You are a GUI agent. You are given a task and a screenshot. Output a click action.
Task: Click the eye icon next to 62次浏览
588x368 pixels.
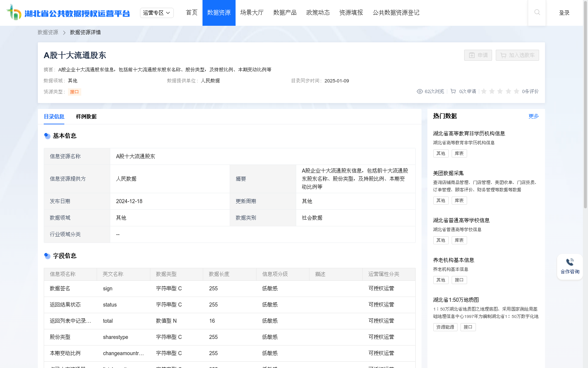tap(419, 91)
